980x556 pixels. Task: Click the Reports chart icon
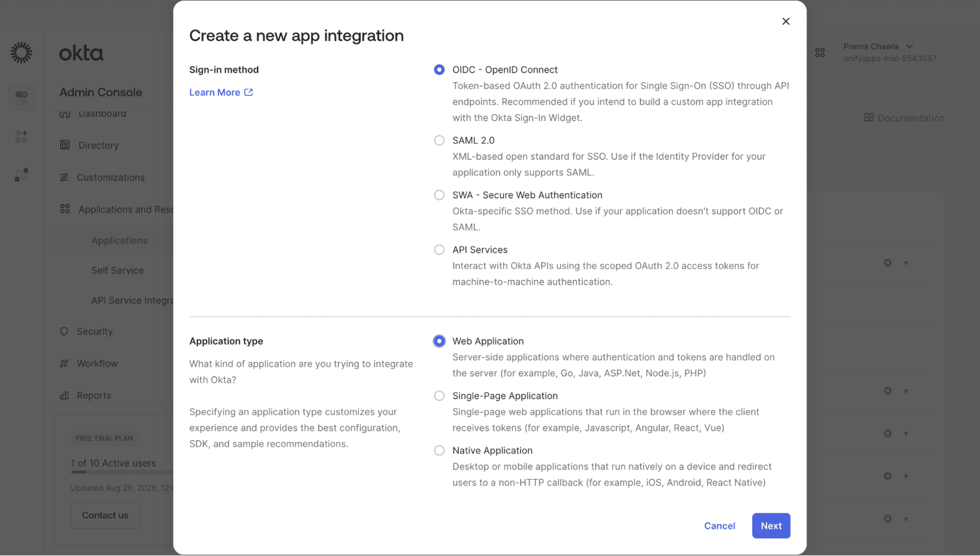tap(64, 396)
